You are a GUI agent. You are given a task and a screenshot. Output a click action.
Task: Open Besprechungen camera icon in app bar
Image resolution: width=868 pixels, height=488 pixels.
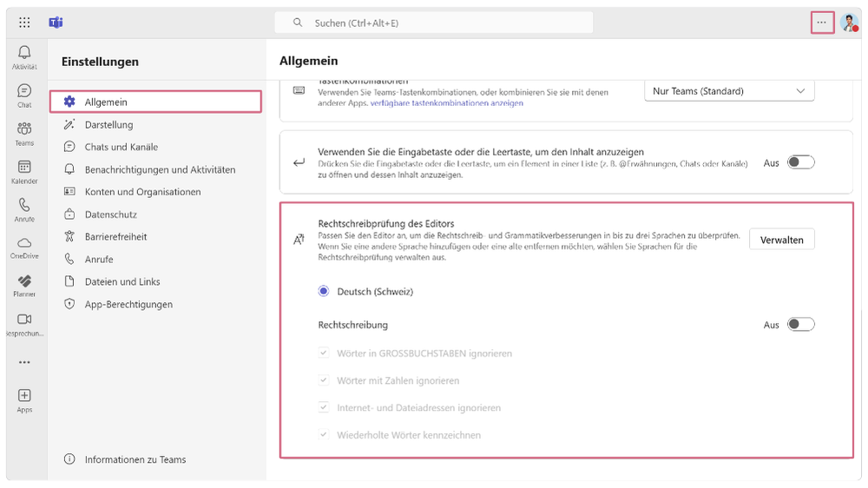point(24,319)
